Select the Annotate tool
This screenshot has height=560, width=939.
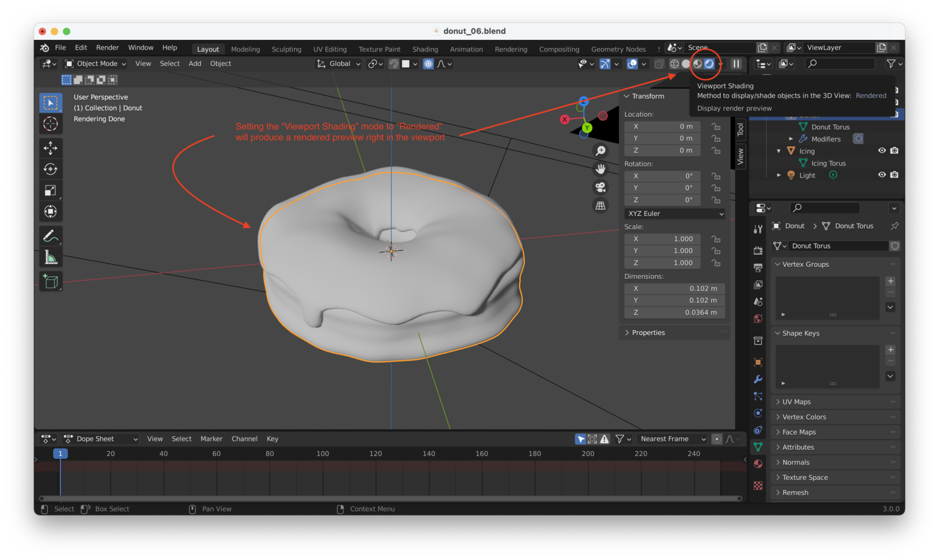point(51,235)
